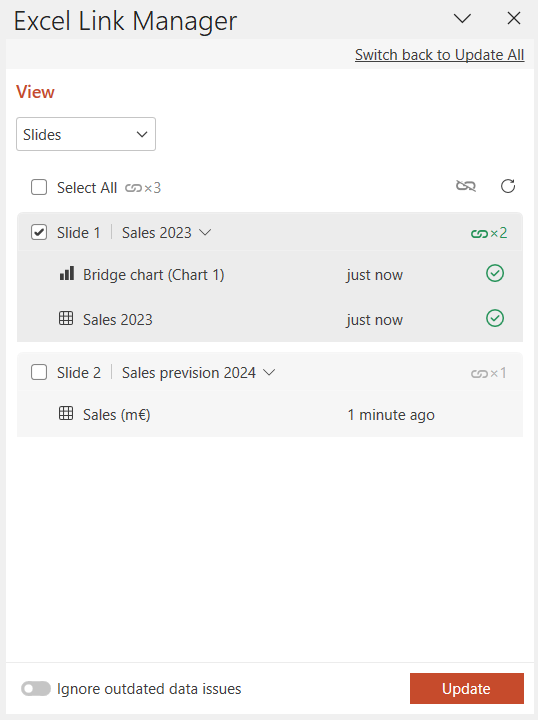Image resolution: width=538 pixels, height=720 pixels.
Task: Collapse Sales prevision 2024 chevron
Action: tap(269, 372)
